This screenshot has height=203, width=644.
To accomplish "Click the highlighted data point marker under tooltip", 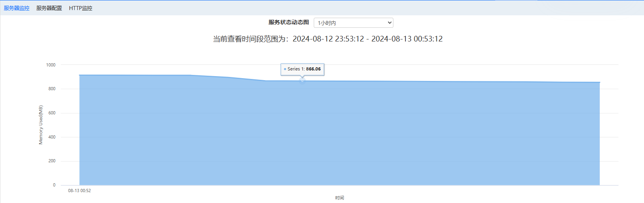I will coord(302,81).
